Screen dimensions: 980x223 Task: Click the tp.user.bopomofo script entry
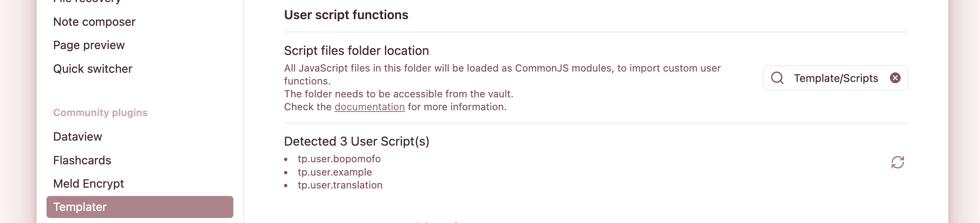339,159
